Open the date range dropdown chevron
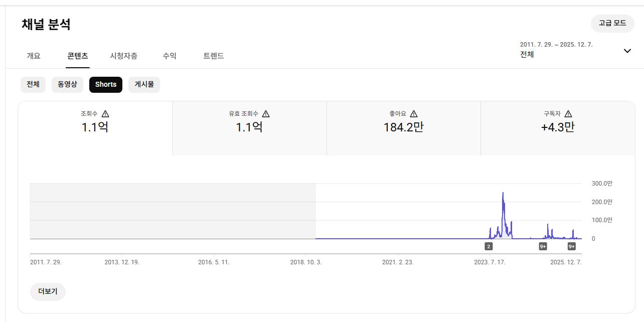Screen dimensions: 644x322 click(x=627, y=51)
